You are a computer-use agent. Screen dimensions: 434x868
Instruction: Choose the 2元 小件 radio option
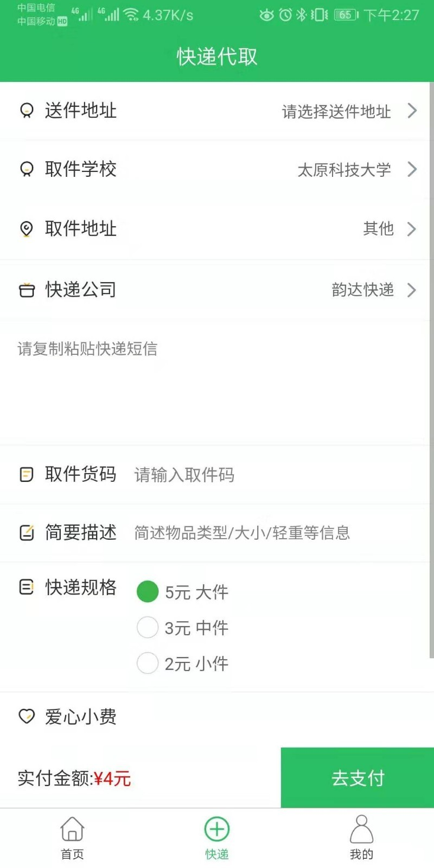pyautogui.click(x=148, y=663)
